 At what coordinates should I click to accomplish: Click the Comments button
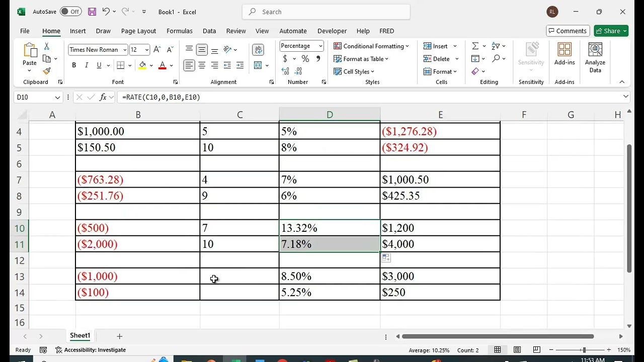[568, 31]
